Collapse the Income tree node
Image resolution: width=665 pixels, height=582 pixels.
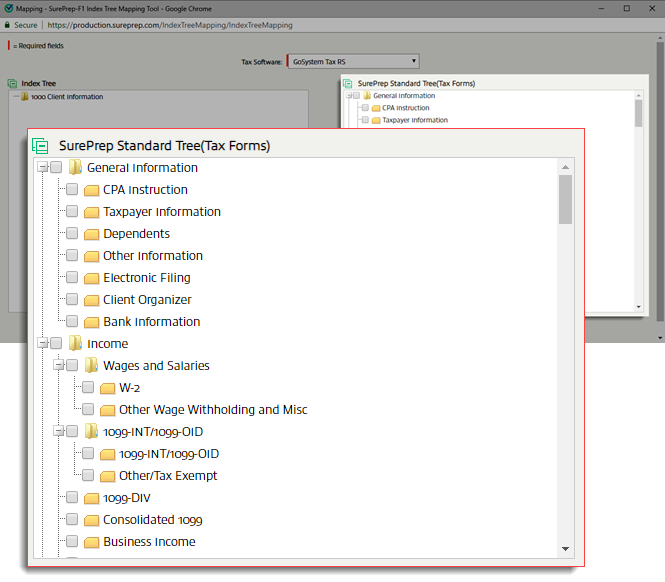point(42,344)
